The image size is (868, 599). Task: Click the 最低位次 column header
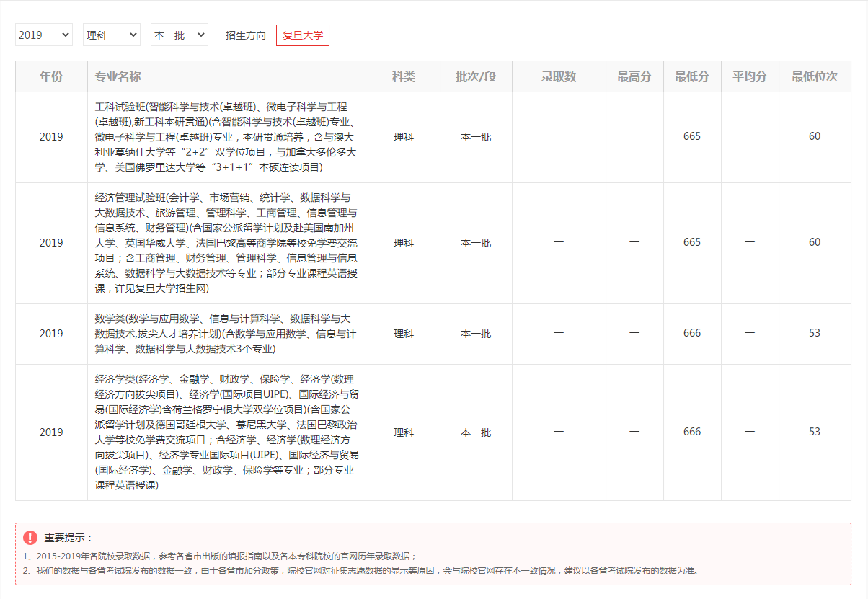(x=815, y=76)
